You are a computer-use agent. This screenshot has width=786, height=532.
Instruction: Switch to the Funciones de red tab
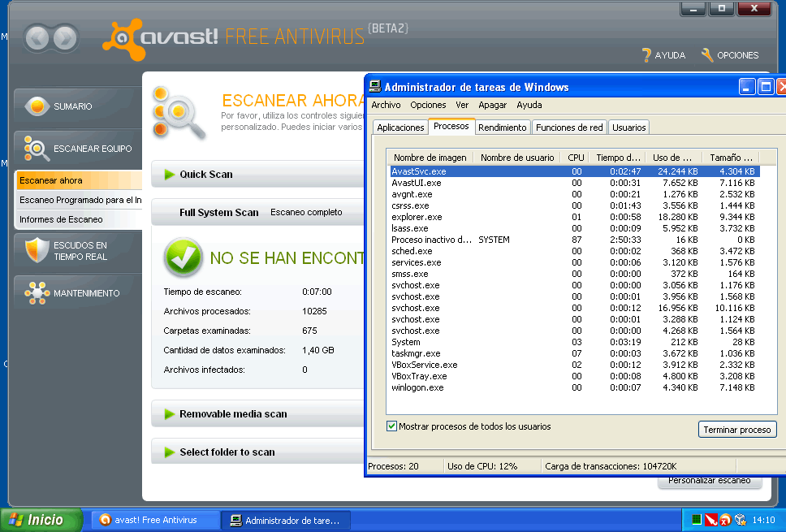(569, 128)
